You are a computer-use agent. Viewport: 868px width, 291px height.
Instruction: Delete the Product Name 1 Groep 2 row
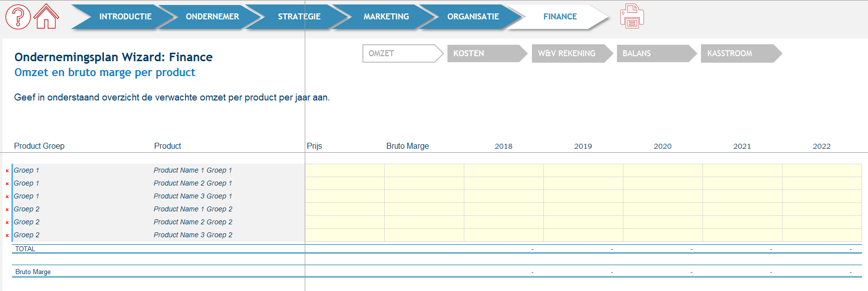[7, 209]
